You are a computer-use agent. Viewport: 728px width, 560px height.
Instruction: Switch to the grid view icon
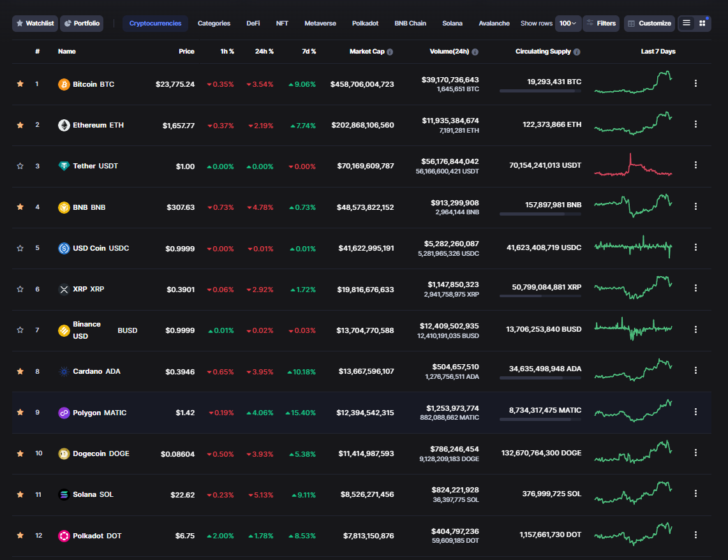coord(702,23)
